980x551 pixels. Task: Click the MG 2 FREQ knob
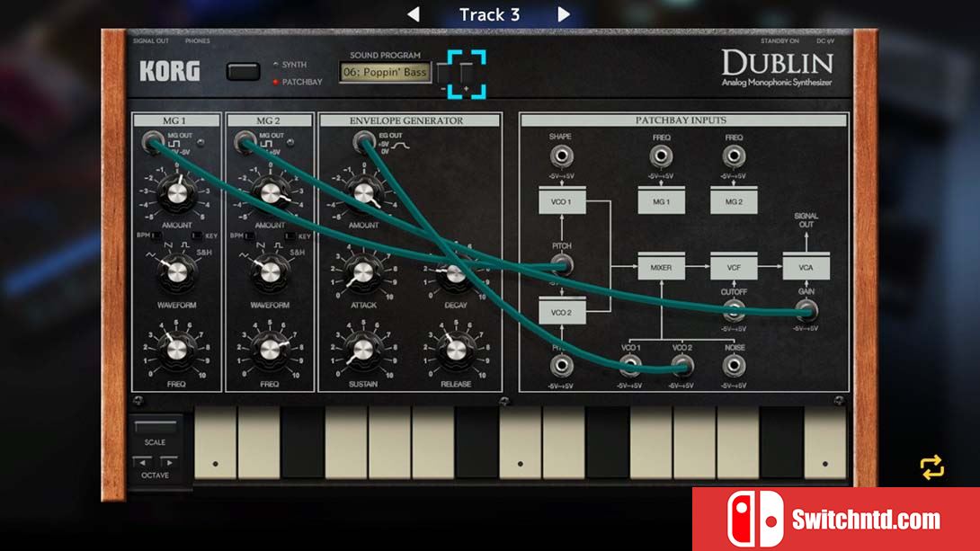coord(270,350)
